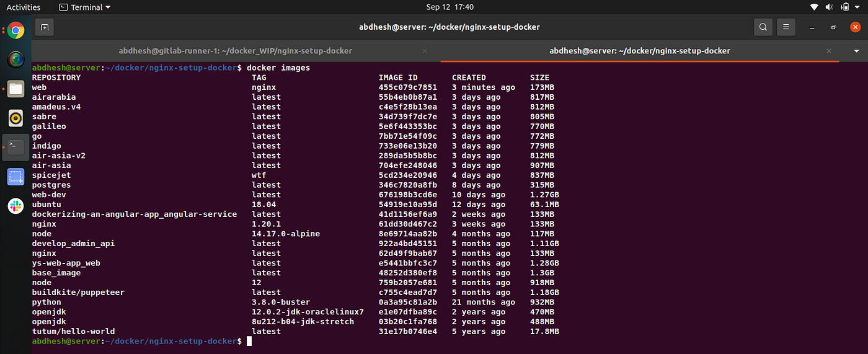Click the 'galileo' repository name
This screenshot has width=868, height=354.
[x=49, y=126]
